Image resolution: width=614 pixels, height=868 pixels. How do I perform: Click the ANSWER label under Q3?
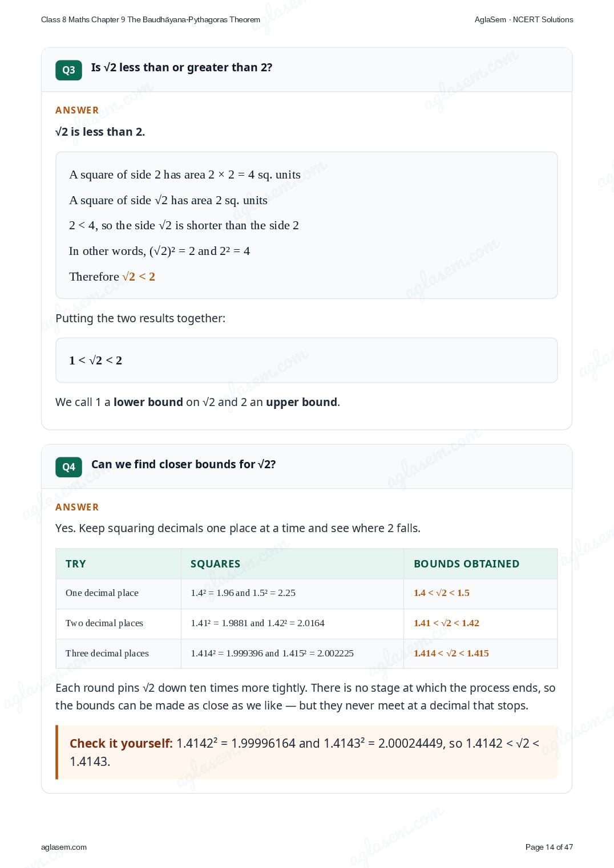pyautogui.click(x=77, y=110)
